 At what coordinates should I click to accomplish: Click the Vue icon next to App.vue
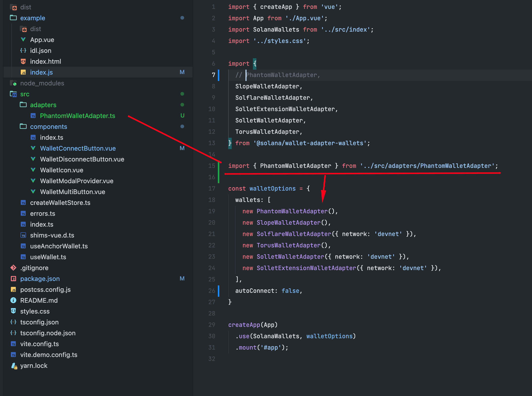(23, 40)
